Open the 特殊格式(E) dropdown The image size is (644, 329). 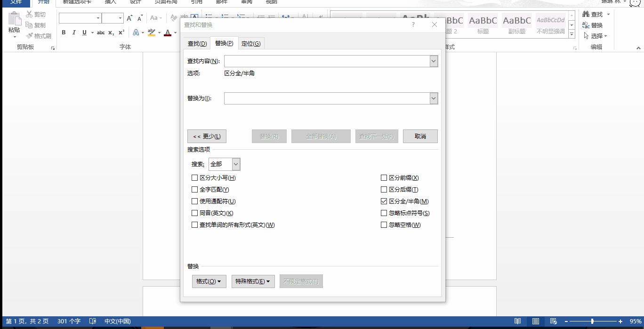click(253, 281)
